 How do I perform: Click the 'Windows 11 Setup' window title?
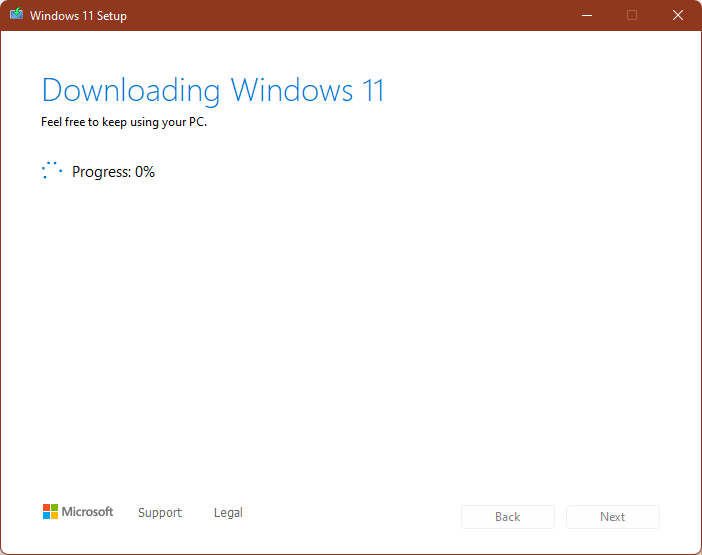click(x=78, y=16)
